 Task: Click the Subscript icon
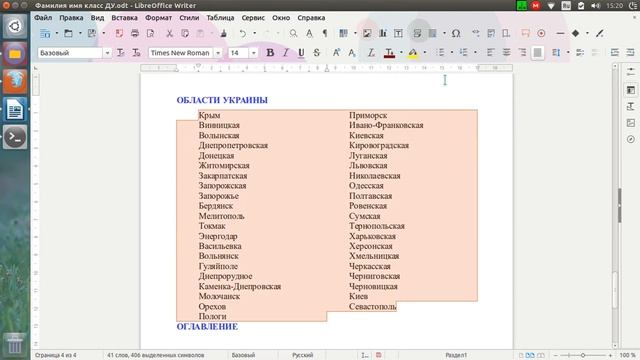(351, 53)
